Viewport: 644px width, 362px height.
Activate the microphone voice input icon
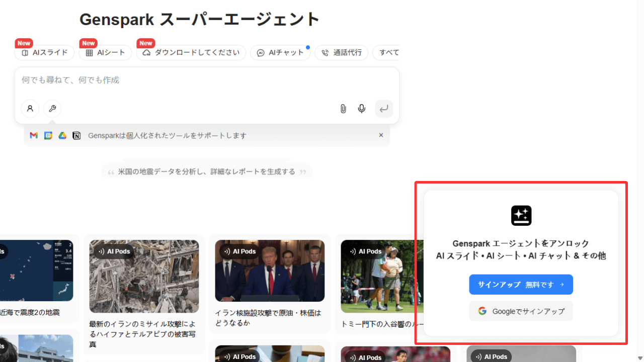pos(362,109)
